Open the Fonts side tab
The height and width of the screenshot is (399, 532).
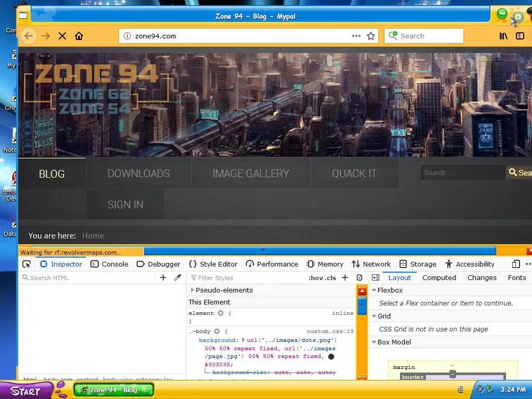(x=517, y=277)
